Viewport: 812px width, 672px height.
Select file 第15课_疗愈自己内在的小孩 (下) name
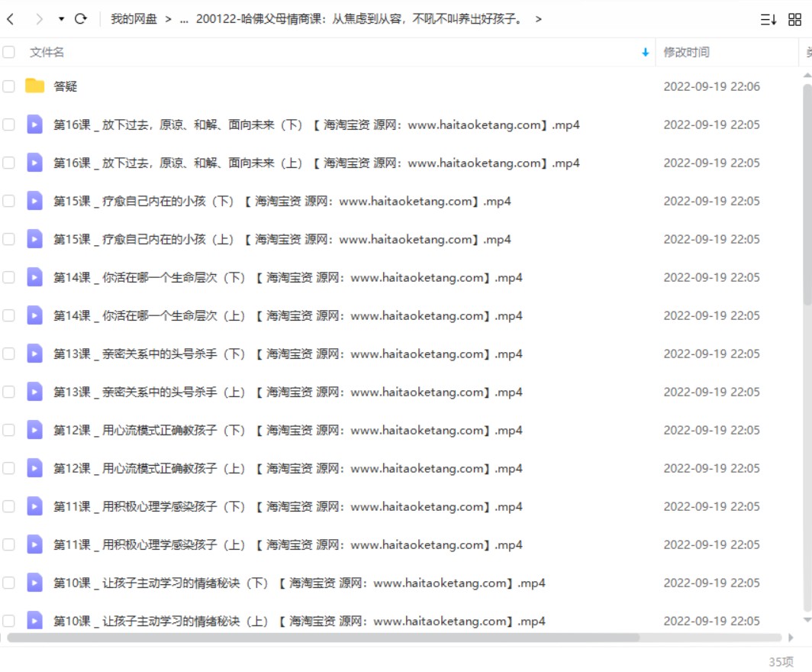tap(282, 201)
